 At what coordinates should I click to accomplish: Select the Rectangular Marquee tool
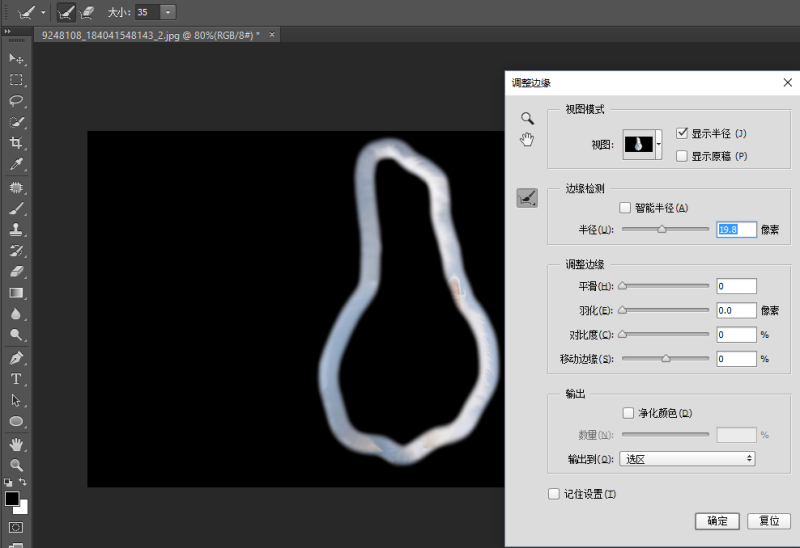click(16, 80)
